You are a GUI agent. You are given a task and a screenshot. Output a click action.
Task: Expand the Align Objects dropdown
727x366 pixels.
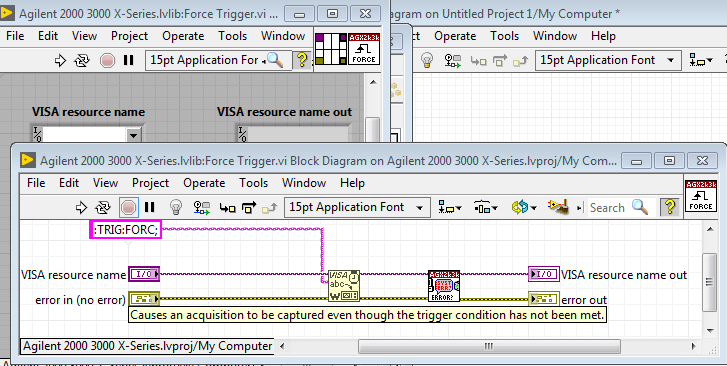[448, 207]
